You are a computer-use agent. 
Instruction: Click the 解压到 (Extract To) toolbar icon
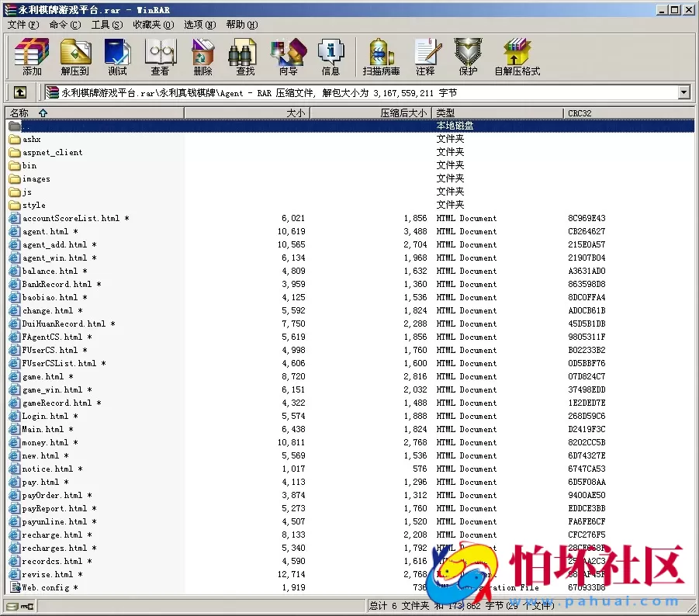coord(75,57)
